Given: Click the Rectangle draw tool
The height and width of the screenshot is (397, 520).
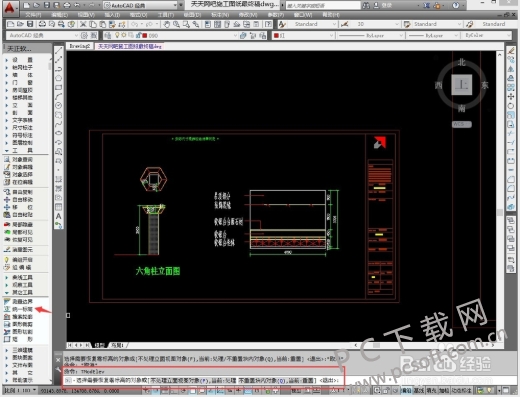Looking at the screenshot, I should 59,87.
